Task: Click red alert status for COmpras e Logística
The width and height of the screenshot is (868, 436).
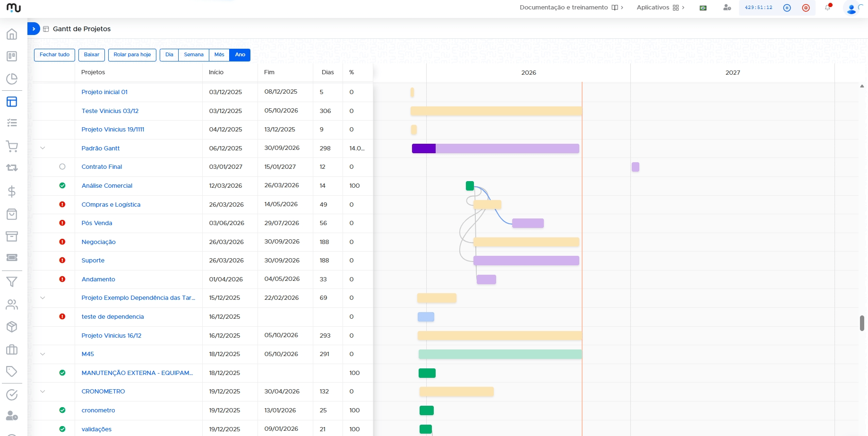Action: pyautogui.click(x=62, y=204)
